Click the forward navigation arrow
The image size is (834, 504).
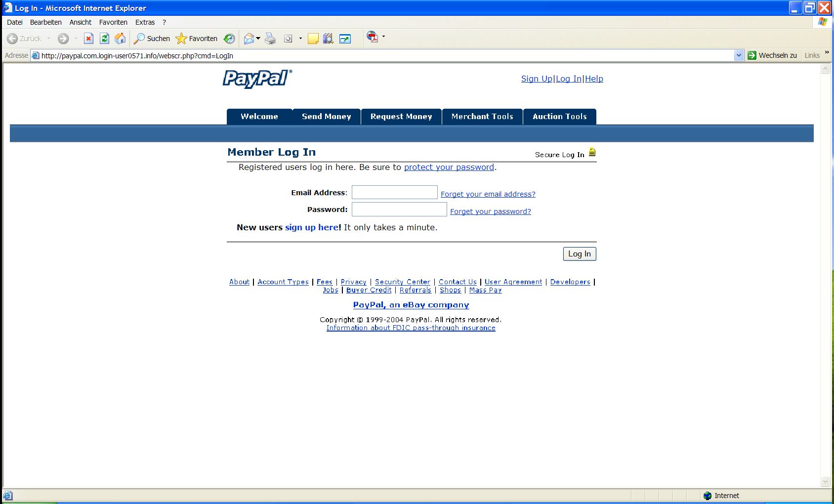pos(63,39)
